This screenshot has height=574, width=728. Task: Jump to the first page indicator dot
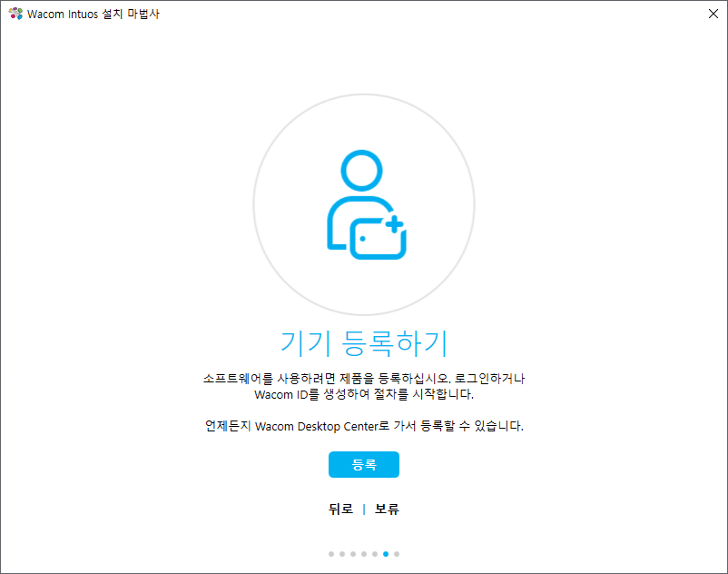click(331, 554)
